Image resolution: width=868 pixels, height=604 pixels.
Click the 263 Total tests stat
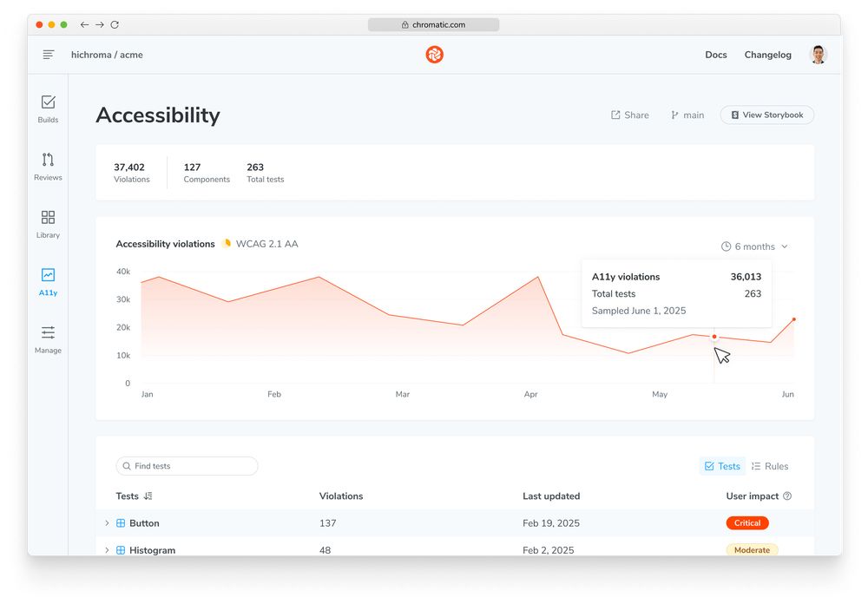pyautogui.click(x=265, y=173)
